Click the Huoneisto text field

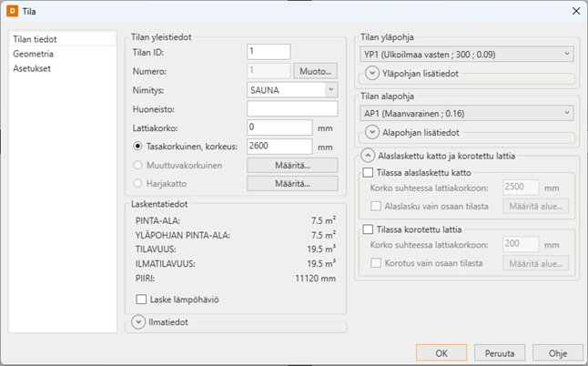click(292, 109)
